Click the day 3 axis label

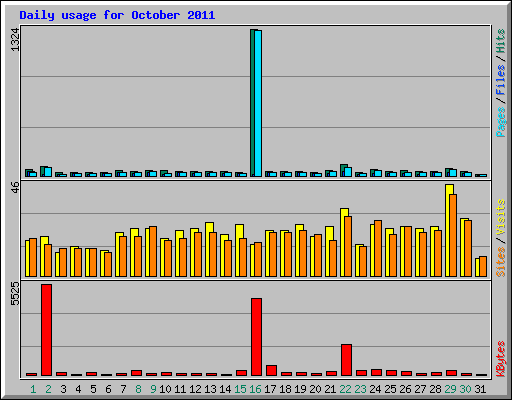point(63,389)
